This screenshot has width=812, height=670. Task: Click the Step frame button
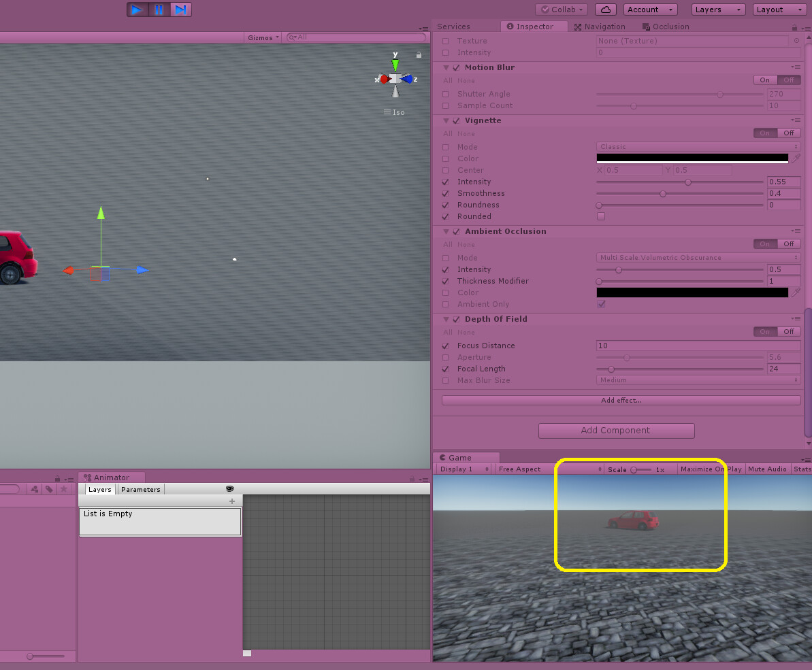[180, 9]
